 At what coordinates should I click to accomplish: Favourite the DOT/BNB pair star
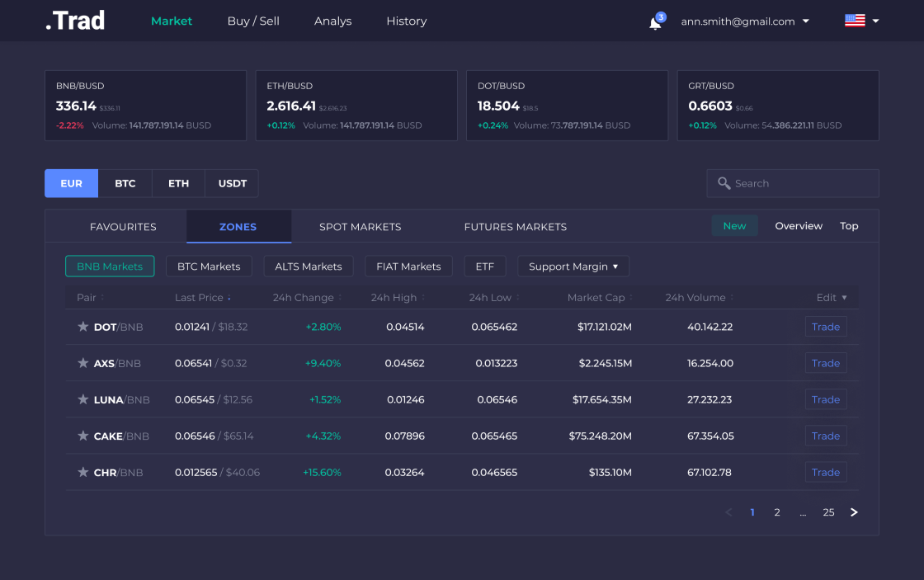(82, 327)
